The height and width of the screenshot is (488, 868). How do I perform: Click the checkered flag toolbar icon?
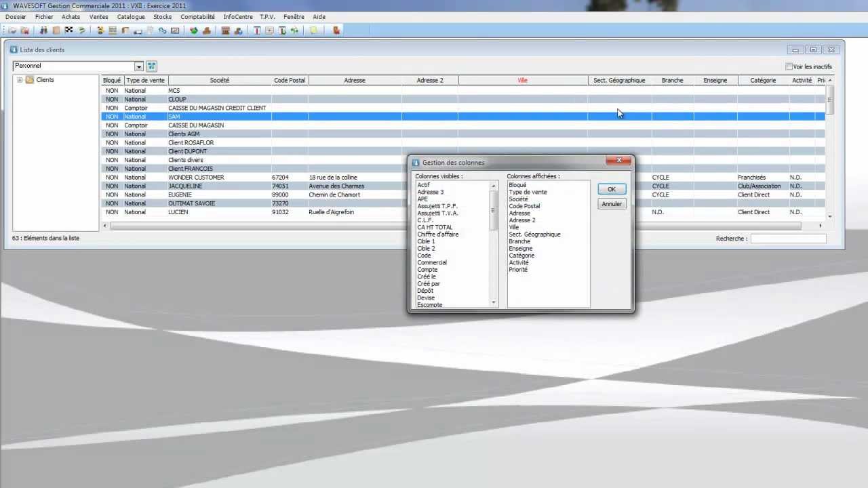click(x=68, y=30)
